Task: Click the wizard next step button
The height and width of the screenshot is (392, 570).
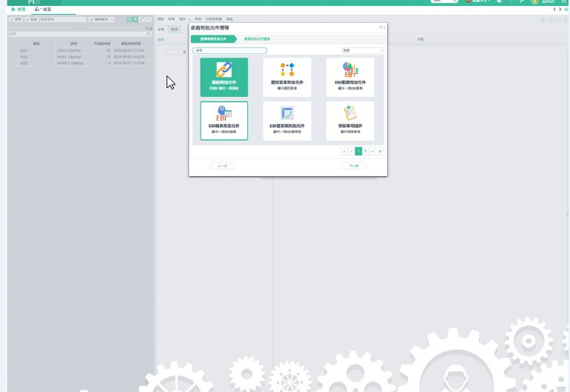Action: (354, 166)
